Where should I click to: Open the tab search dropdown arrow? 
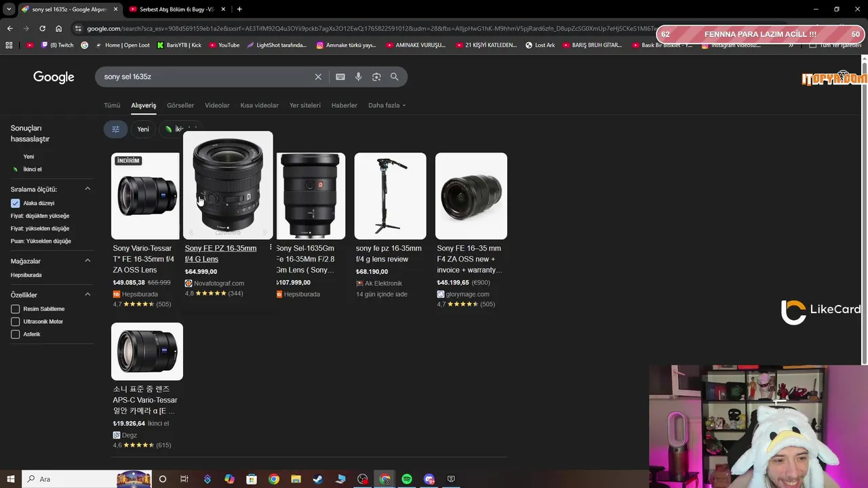9,9
